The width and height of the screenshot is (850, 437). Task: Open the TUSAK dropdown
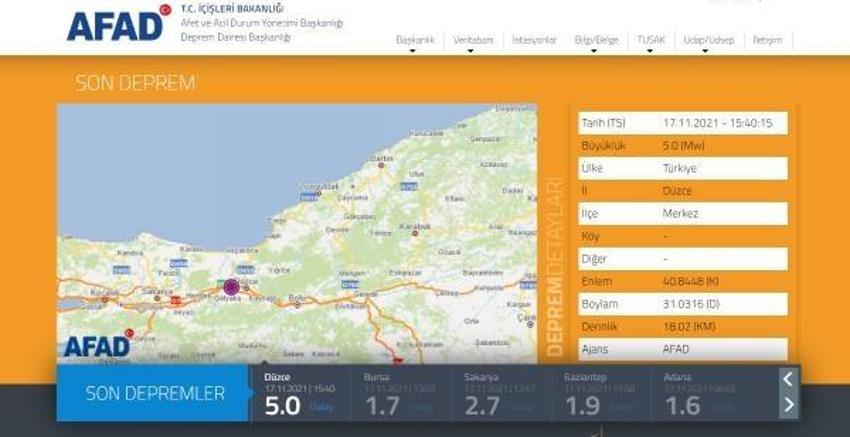[x=651, y=41]
